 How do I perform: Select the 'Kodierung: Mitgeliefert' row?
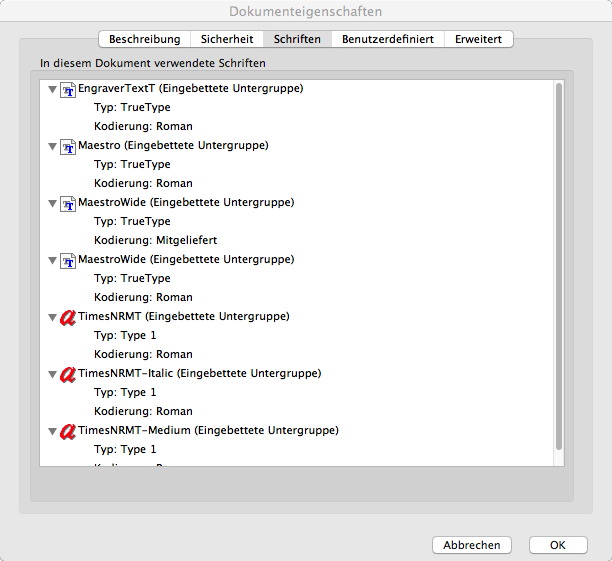155,241
